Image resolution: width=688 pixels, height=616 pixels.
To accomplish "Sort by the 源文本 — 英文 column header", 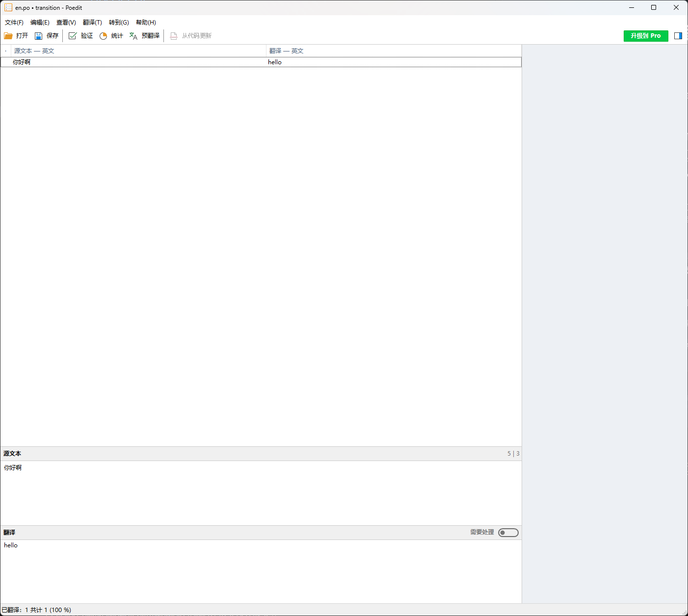I will [138, 51].
